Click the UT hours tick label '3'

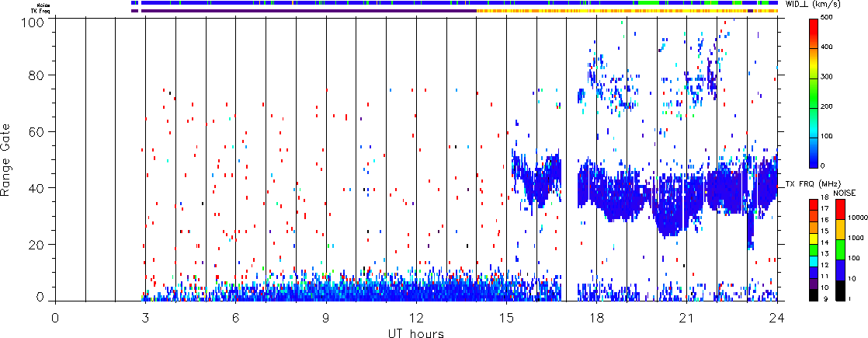point(145,316)
